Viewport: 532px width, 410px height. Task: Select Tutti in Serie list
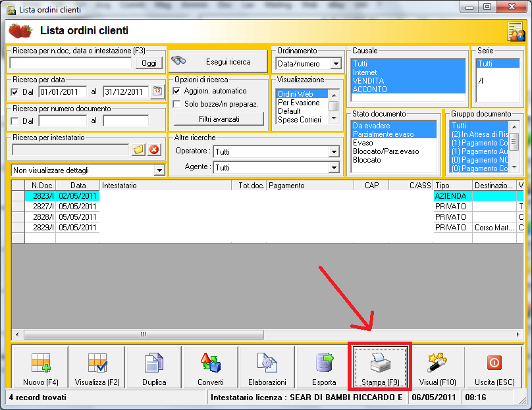tap(498, 64)
